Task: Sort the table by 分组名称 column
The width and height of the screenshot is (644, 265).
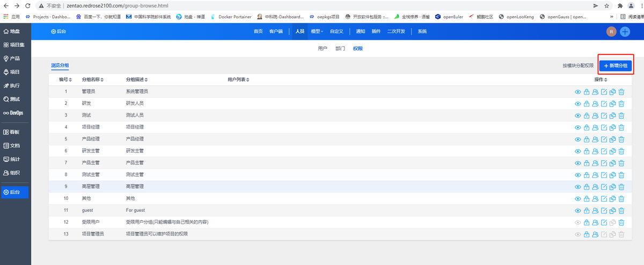Action: (x=92, y=80)
